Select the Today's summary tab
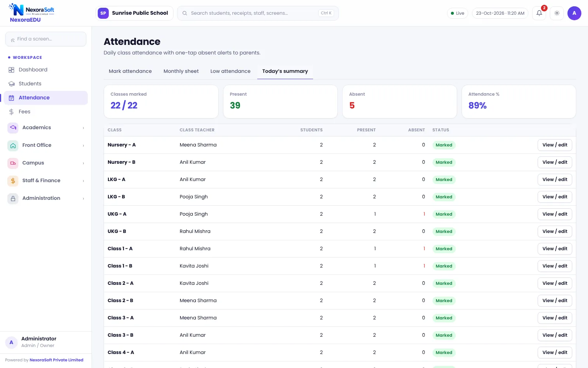Image resolution: width=588 pixels, height=368 pixels. pyautogui.click(x=285, y=71)
